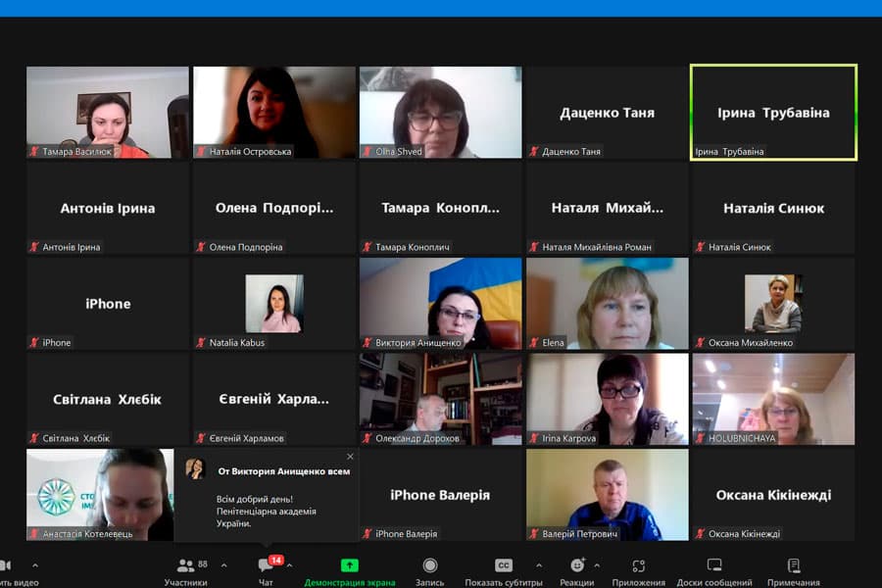Select Валерій Петрович video tile

point(607,495)
